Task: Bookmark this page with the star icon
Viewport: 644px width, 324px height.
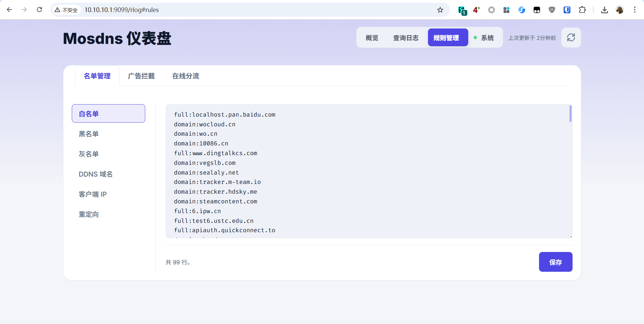Action: tap(440, 10)
